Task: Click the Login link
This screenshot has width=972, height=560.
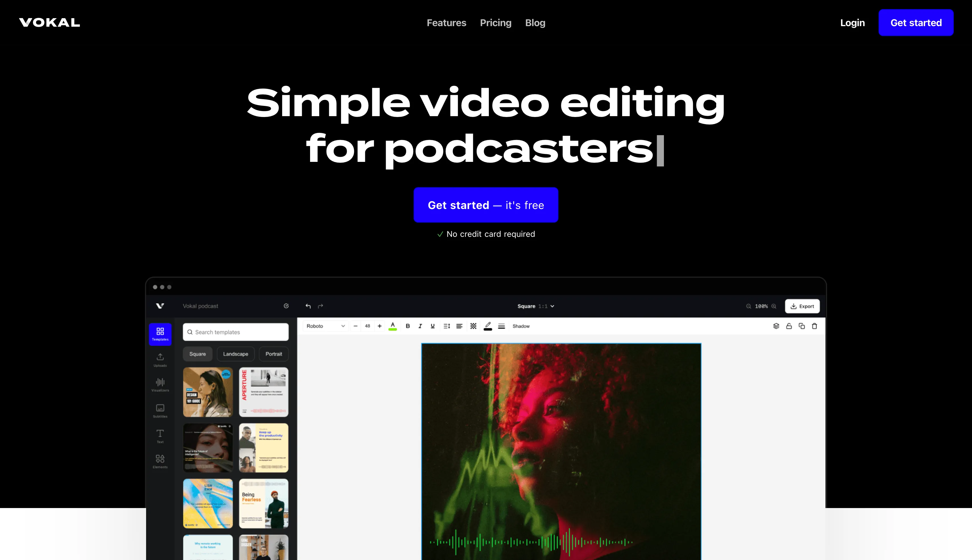Action: pos(852,23)
